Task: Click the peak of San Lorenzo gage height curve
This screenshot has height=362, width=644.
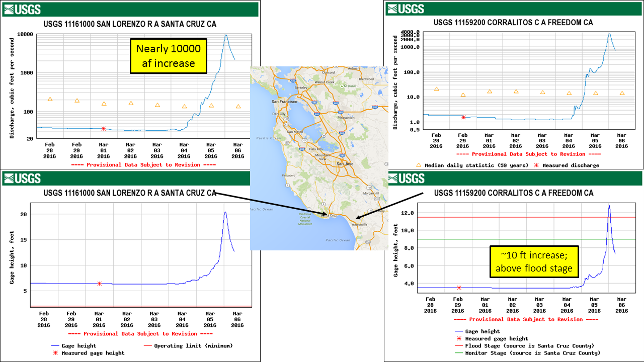Action: click(x=225, y=212)
